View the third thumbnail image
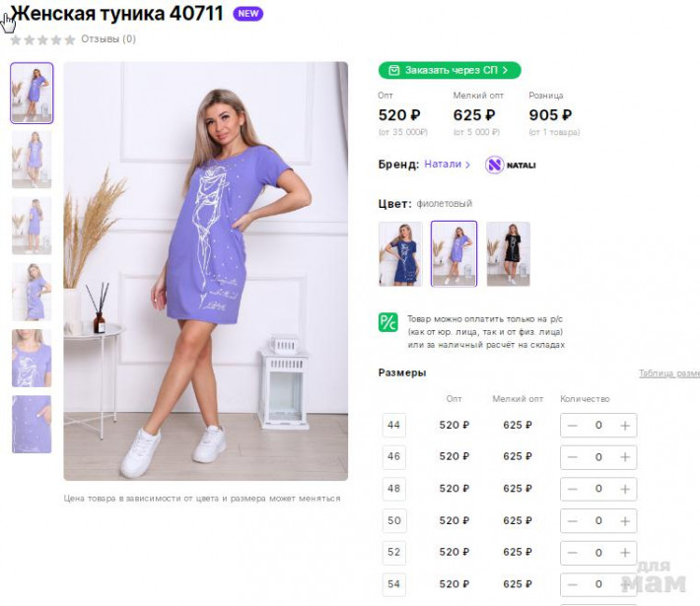Screen dimensions: 700x606 pyautogui.click(x=32, y=226)
